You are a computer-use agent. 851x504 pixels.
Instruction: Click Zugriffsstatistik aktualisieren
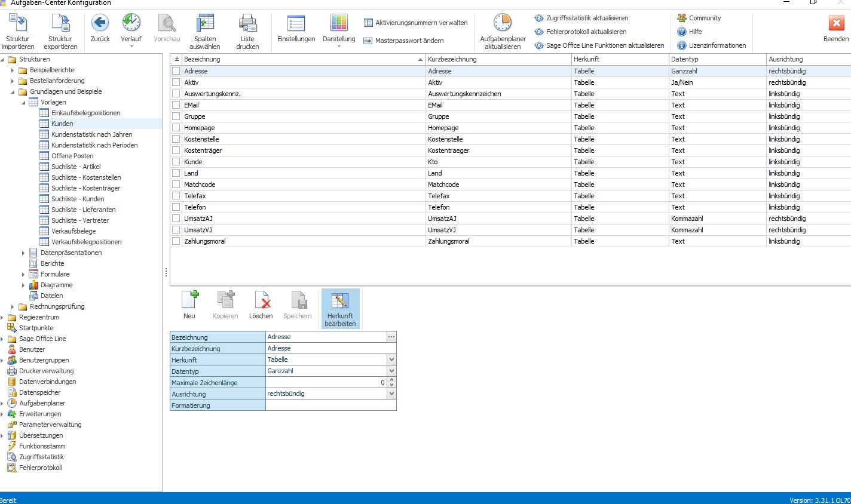tap(581, 18)
